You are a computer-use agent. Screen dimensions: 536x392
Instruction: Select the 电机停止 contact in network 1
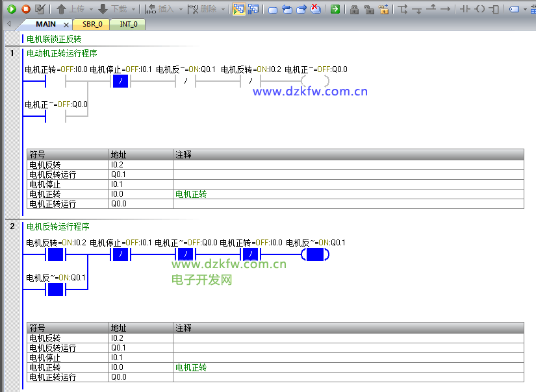point(121,81)
